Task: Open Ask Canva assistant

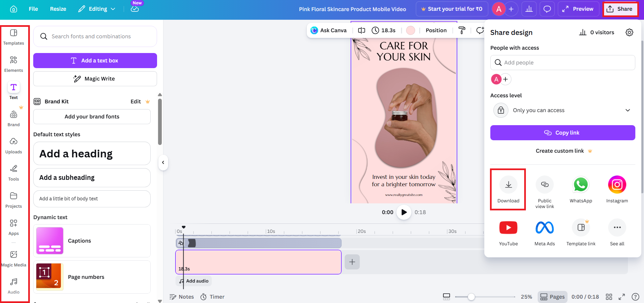Action: point(329,30)
